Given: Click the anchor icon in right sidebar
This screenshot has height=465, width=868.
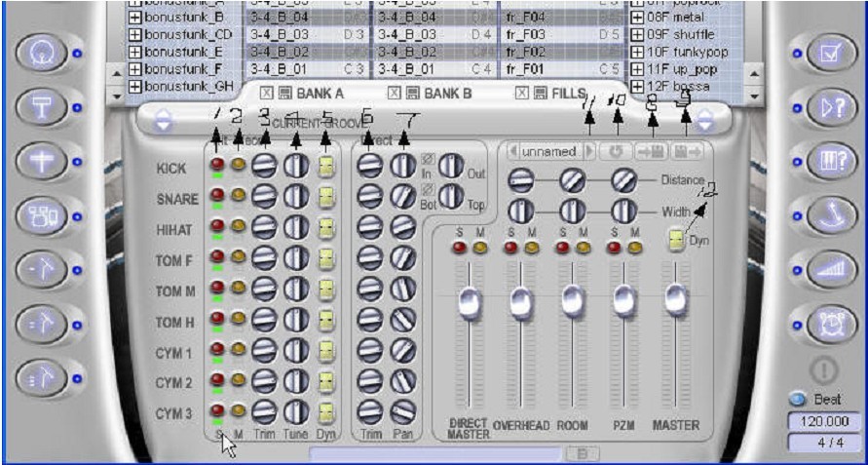Looking at the screenshot, I should pyautogui.click(x=828, y=215).
